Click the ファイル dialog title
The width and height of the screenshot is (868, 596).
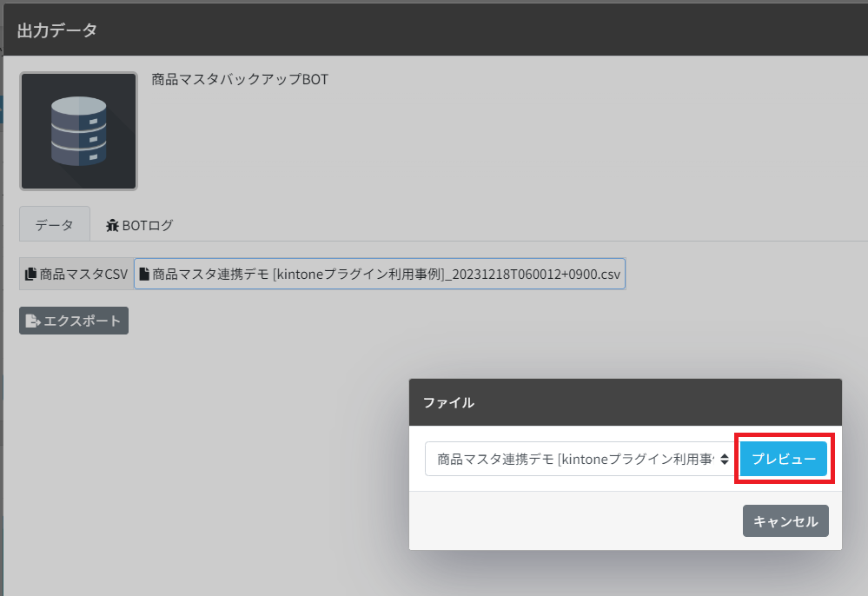(448, 402)
